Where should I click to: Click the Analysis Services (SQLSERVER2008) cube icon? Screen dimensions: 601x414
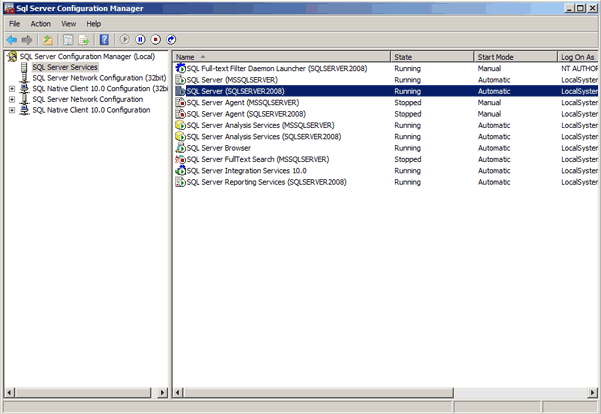(181, 136)
